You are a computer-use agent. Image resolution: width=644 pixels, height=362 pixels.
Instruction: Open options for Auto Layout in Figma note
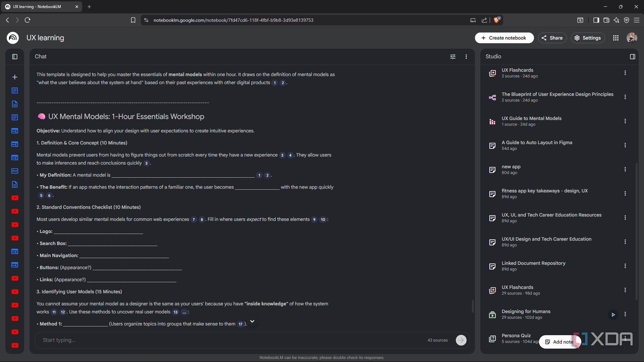[x=625, y=145]
